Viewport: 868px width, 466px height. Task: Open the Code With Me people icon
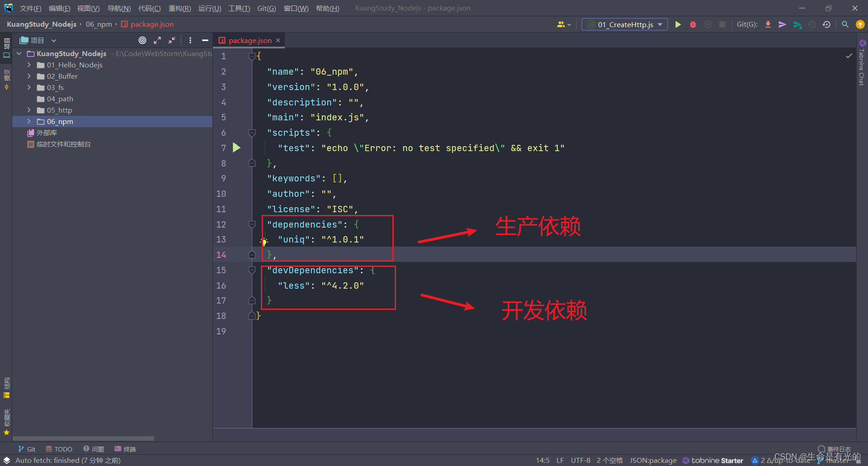click(561, 24)
